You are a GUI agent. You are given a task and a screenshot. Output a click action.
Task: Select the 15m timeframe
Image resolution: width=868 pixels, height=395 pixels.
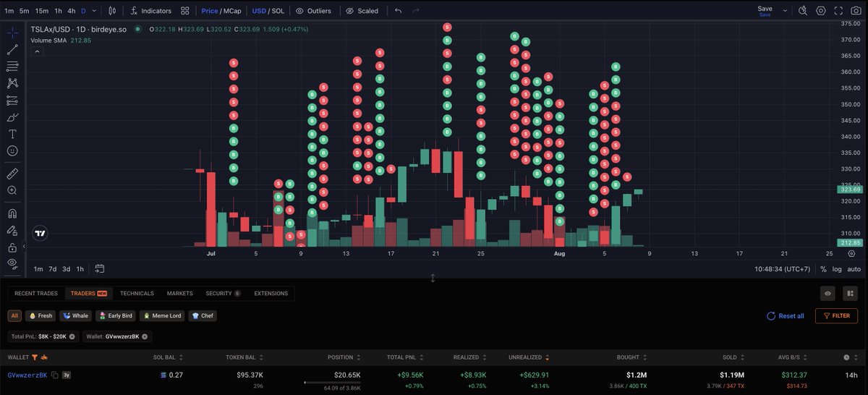pos(41,11)
